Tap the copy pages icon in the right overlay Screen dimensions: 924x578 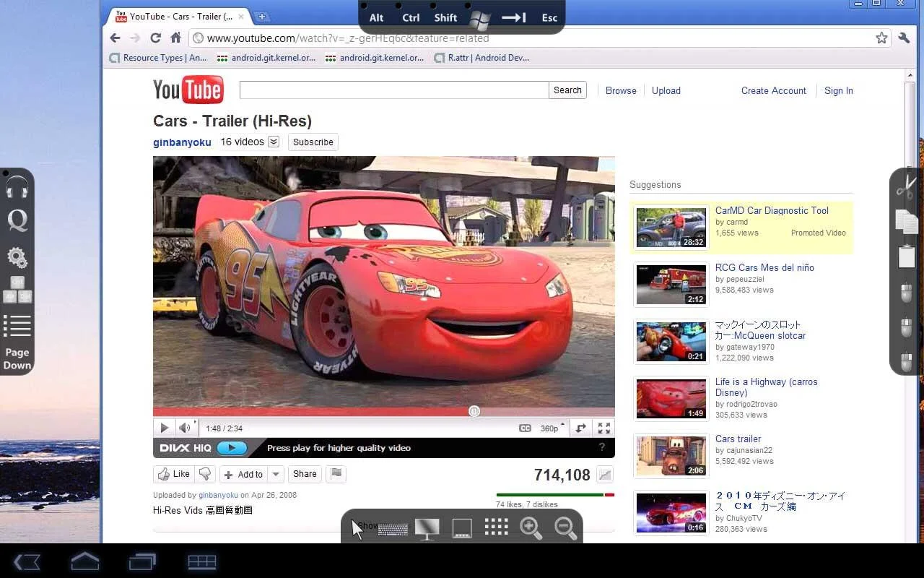pos(907,222)
